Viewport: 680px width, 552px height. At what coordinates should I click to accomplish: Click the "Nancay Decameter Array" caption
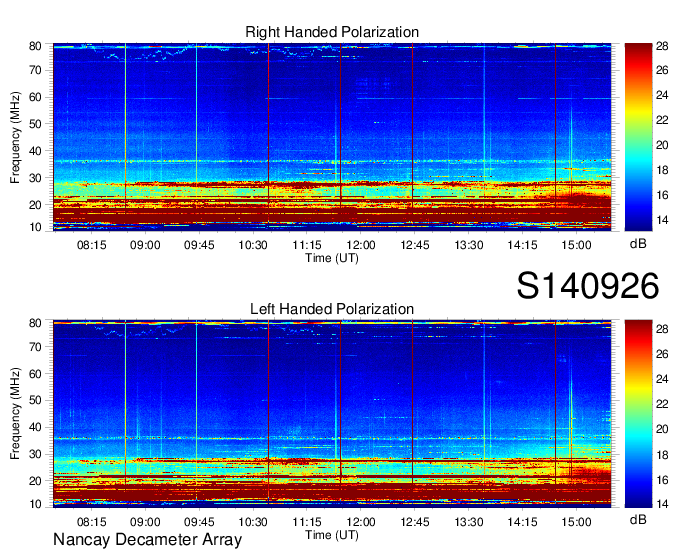pos(147,539)
